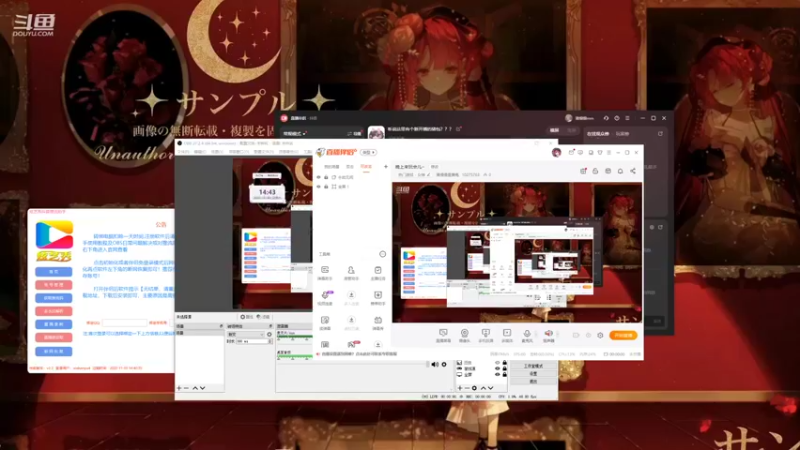The width and height of the screenshot is (800, 450).
Task: Click the hamburger menu icon in companion title bar
Action: tap(609, 152)
